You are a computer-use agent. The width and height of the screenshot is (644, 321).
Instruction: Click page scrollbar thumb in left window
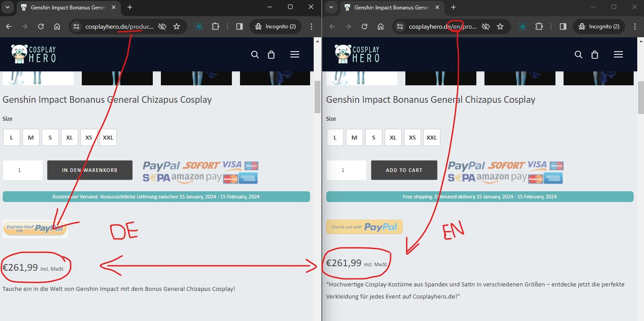tap(317, 97)
